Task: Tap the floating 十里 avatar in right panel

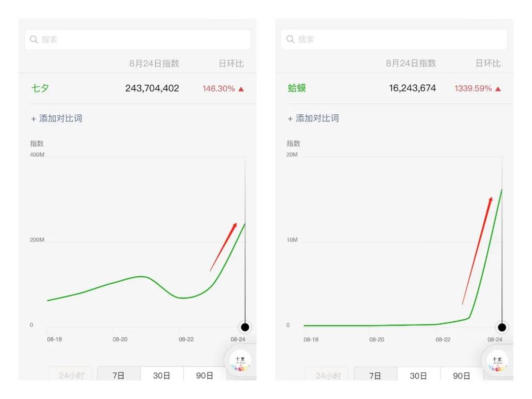Action: tap(497, 361)
